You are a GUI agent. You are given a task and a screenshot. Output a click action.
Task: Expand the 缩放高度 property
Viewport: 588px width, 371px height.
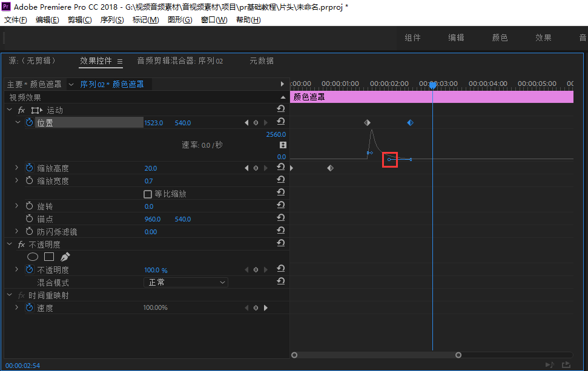click(16, 168)
